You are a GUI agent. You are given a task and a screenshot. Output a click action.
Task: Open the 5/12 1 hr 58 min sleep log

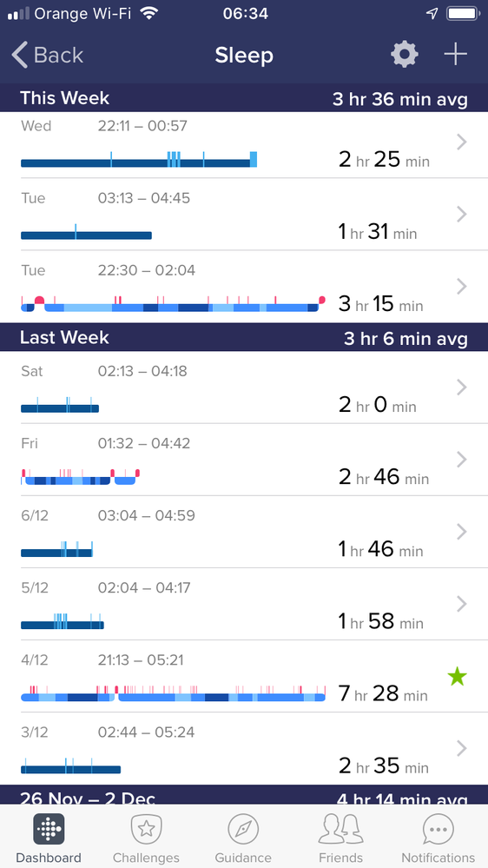[244, 604]
